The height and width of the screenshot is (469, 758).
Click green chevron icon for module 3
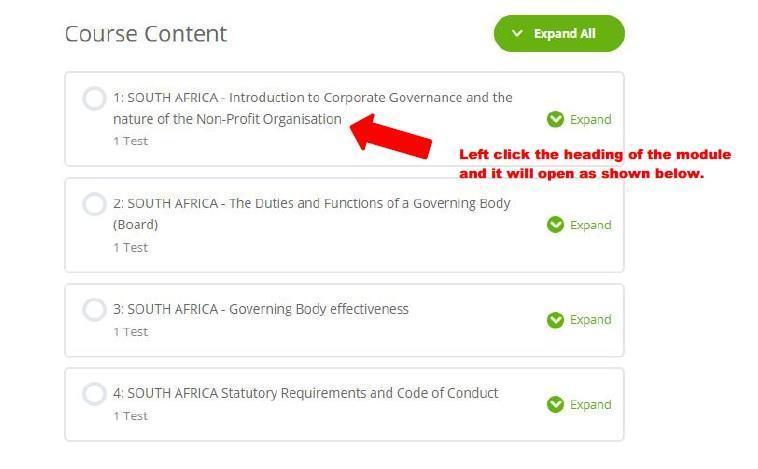pos(555,320)
